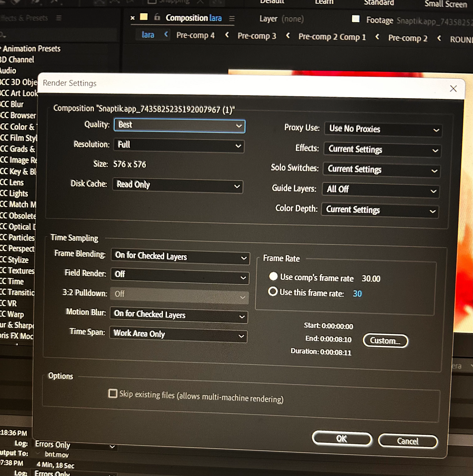Toggle the composition viewer lock icon
The width and height of the screenshot is (473, 476).
(x=157, y=17)
